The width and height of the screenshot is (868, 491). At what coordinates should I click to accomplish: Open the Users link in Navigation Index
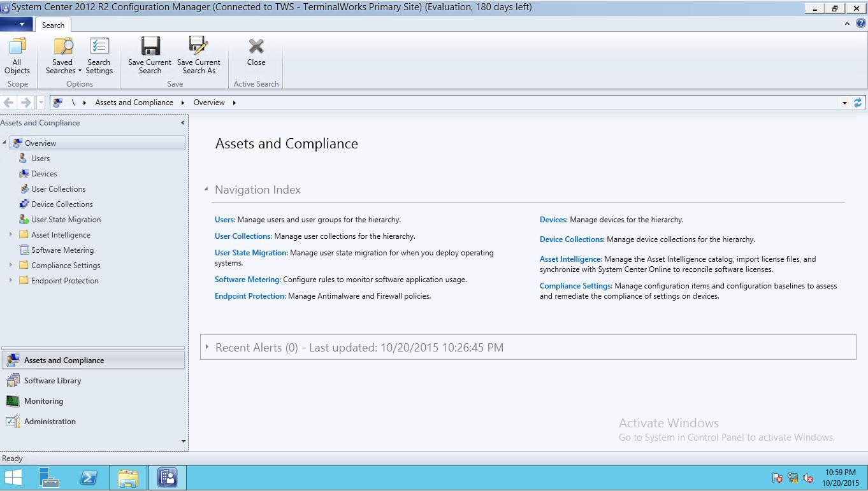(224, 220)
